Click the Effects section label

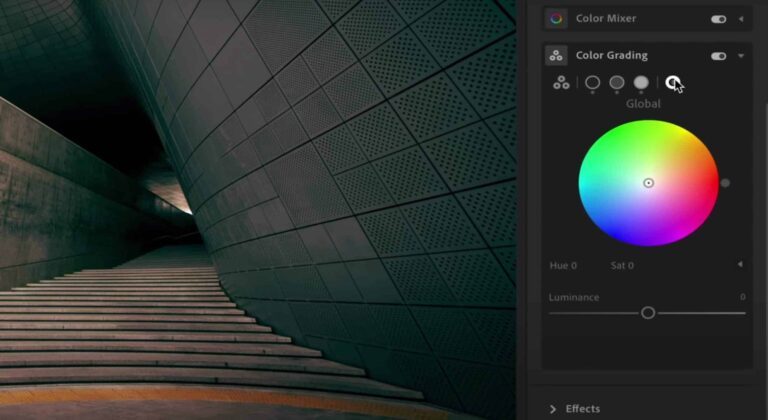pos(583,408)
